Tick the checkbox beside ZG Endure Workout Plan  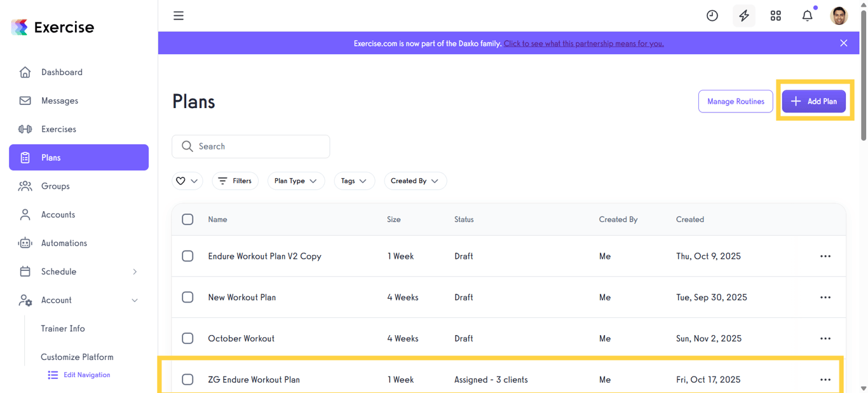[187, 379]
